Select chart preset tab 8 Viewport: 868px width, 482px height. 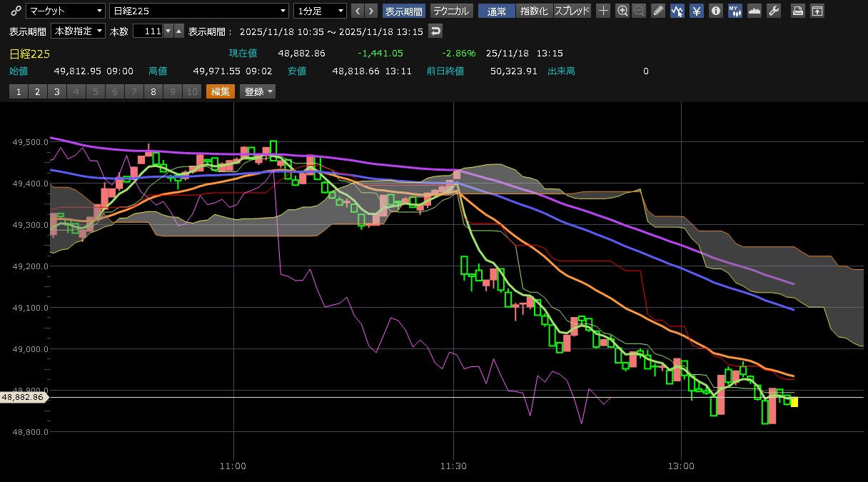[x=153, y=91]
